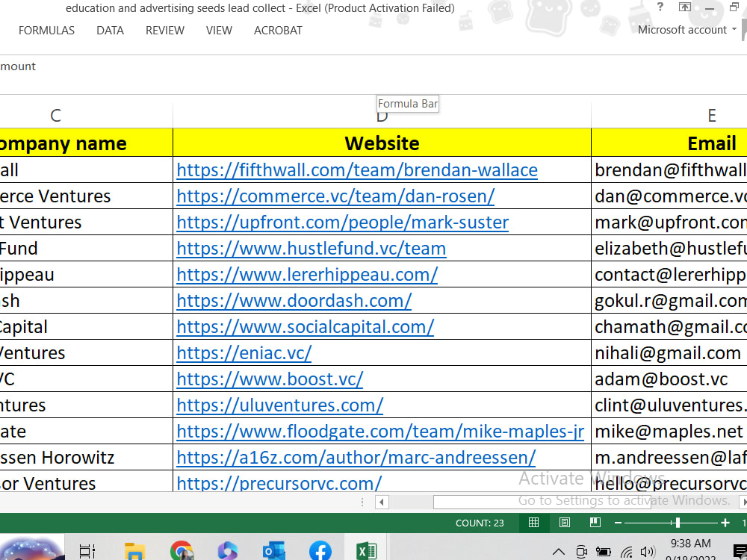The image size is (747, 560).
Task: Click the horizontal scroll left arrow
Action: [382, 502]
